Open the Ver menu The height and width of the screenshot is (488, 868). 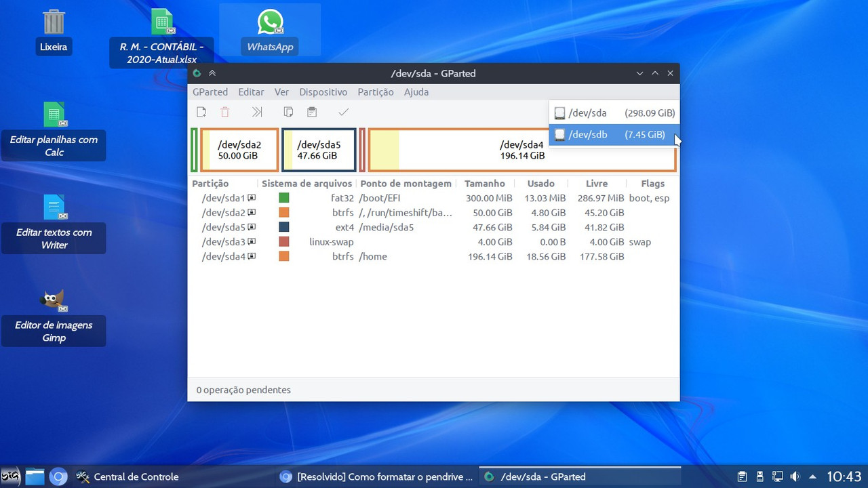281,92
